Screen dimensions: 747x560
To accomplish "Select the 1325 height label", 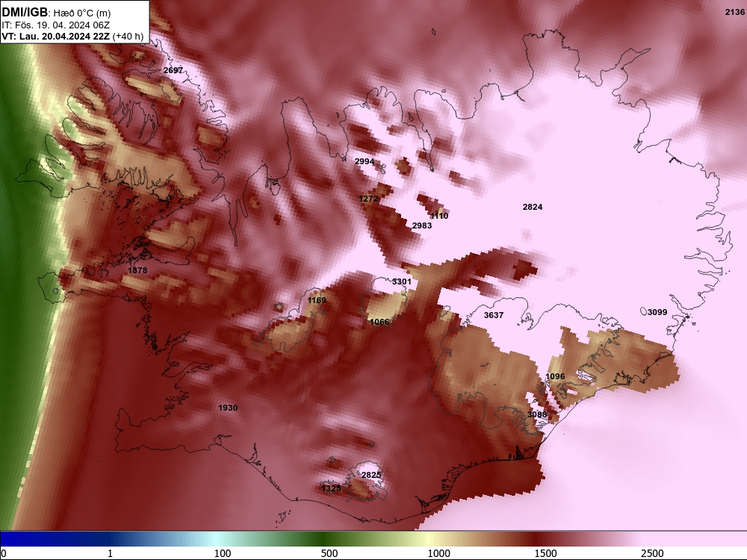I will [x=331, y=488].
